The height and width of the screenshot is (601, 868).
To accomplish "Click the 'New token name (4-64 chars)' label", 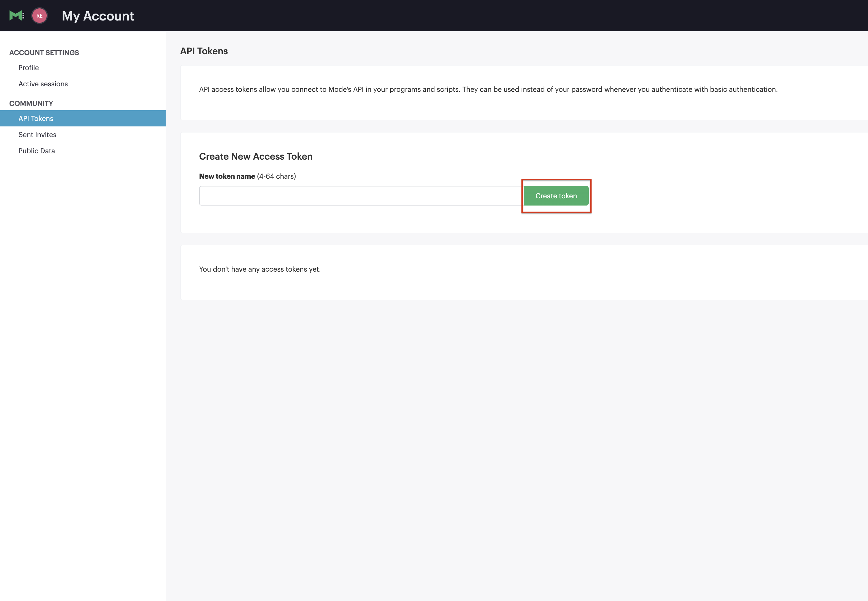I will pyautogui.click(x=247, y=176).
